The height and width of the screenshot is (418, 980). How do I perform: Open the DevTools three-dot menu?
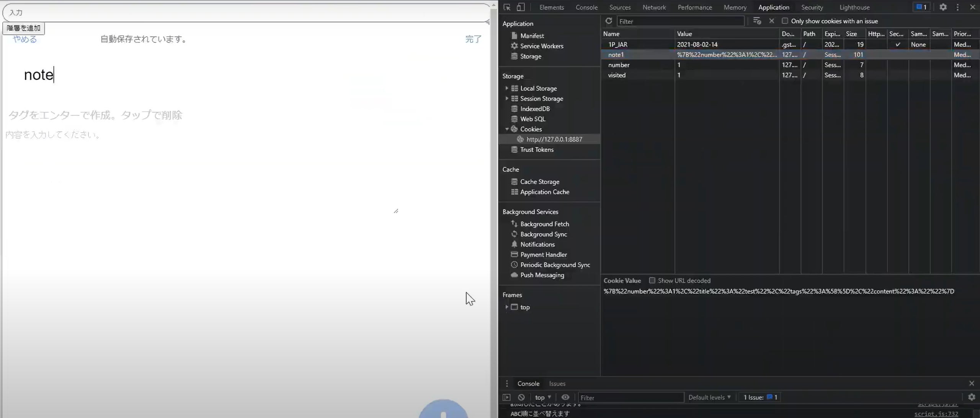[957, 7]
